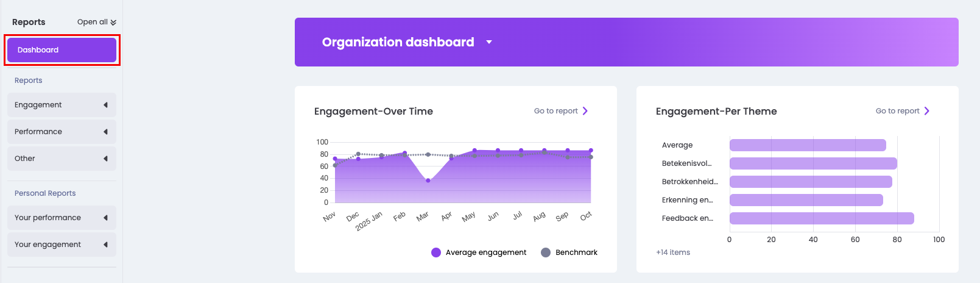Viewport: 980px width, 283px height.
Task: Click the Your engagement arrow icon
Action: [x=105, y=245]
